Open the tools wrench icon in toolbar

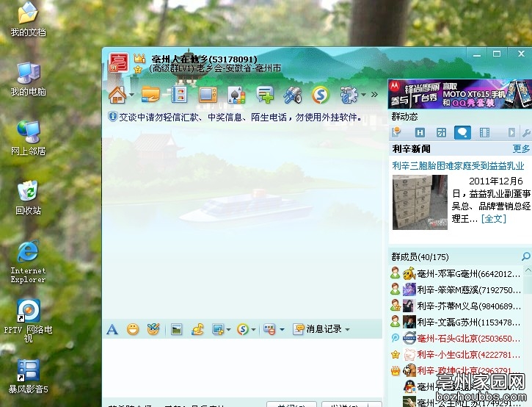[293, 95]
